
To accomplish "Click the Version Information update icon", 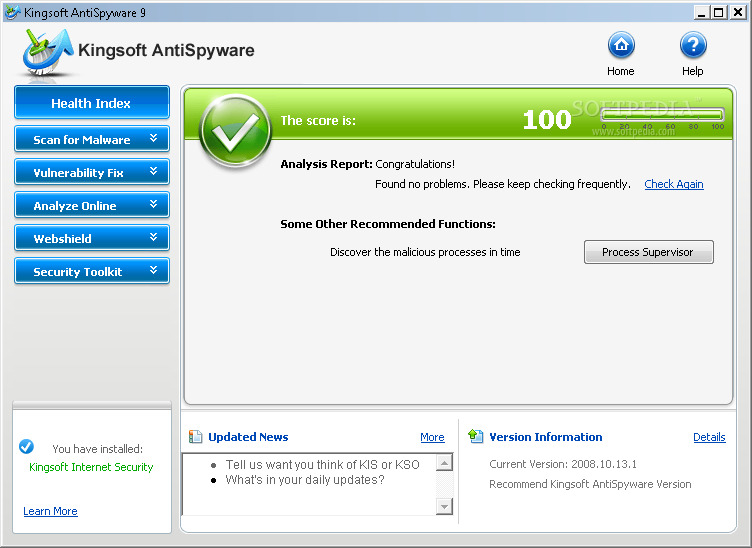I will click(x=475, y=436).
